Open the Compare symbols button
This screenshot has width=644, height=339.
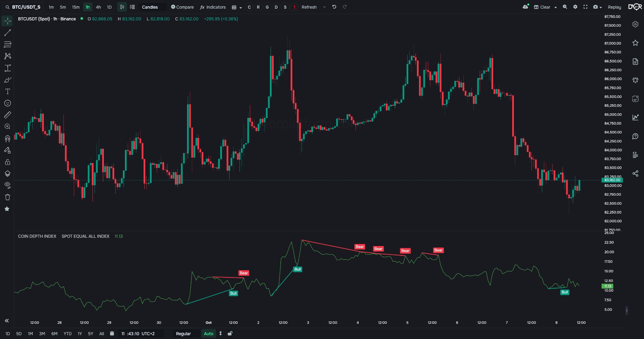182,7
